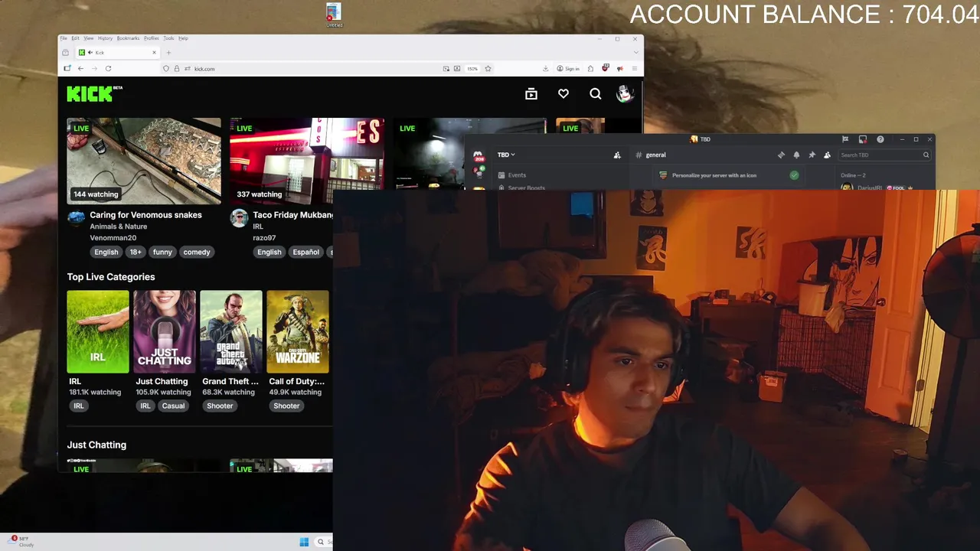Open the View menu in Firefox
This screenshot has width=980, height=551.
pyautogui.click(x=89, y=38)
